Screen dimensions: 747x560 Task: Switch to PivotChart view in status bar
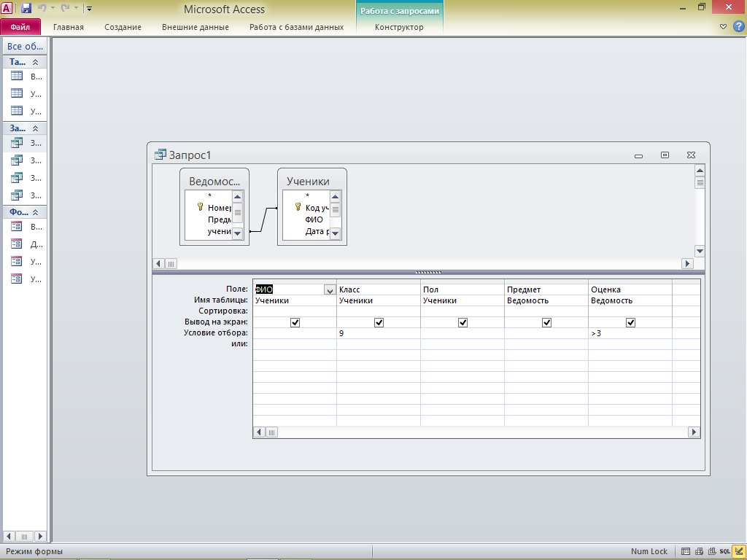(712, 551)
